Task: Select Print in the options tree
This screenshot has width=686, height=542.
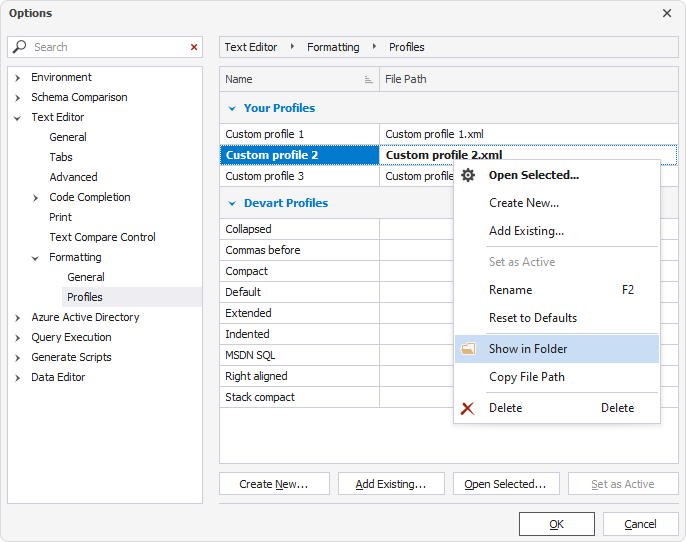Action: (60, 217)
